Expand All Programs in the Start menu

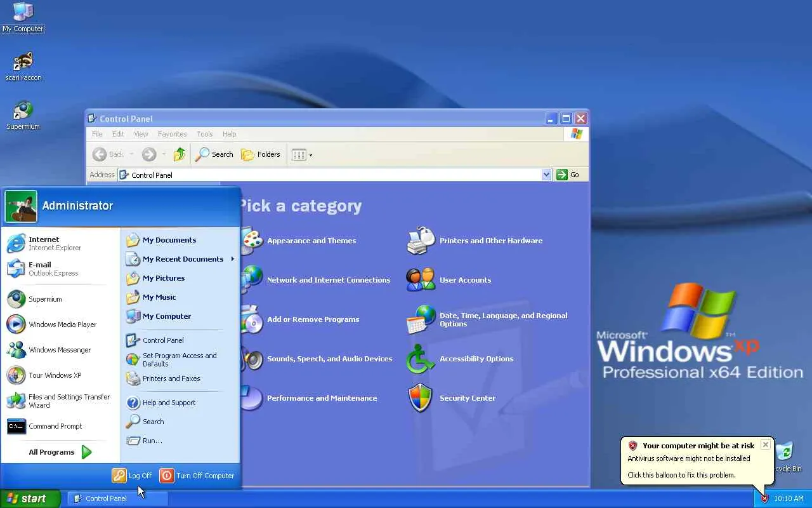click(x=60, y=452)
